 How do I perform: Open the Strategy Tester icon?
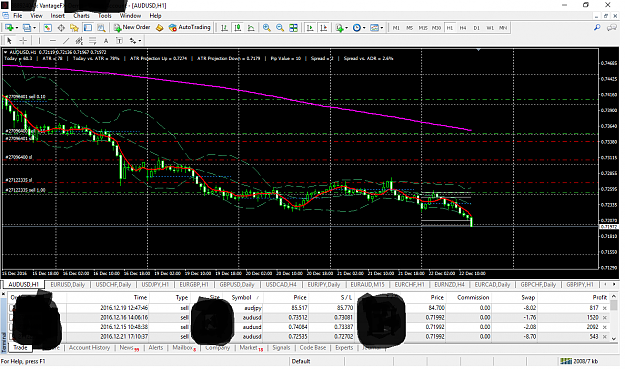coord(101,27)
